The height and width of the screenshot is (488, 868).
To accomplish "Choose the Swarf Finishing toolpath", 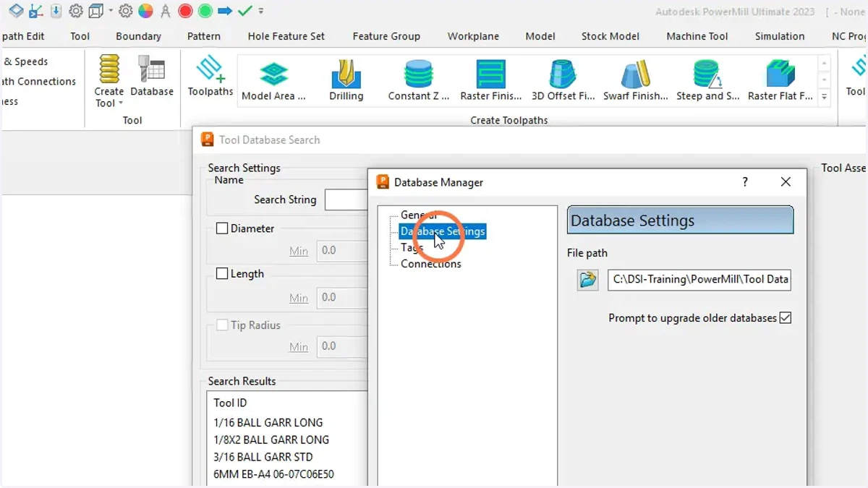I will tap(635, 80).
